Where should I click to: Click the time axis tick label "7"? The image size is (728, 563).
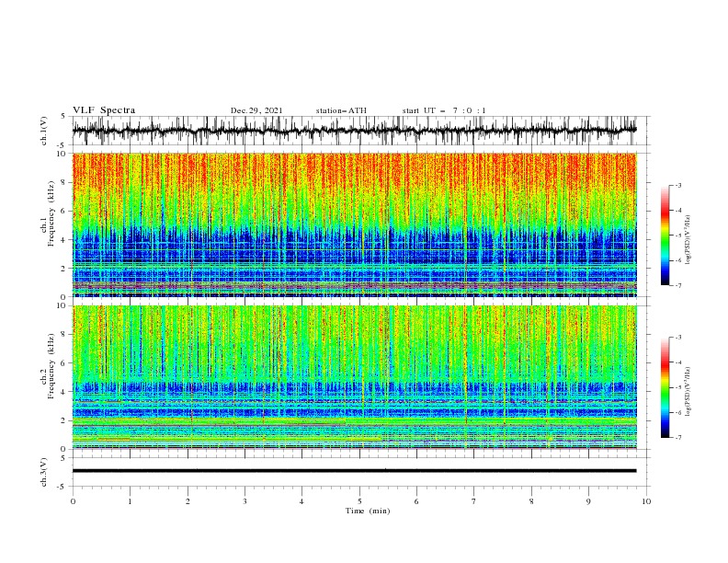coord(473,501)
